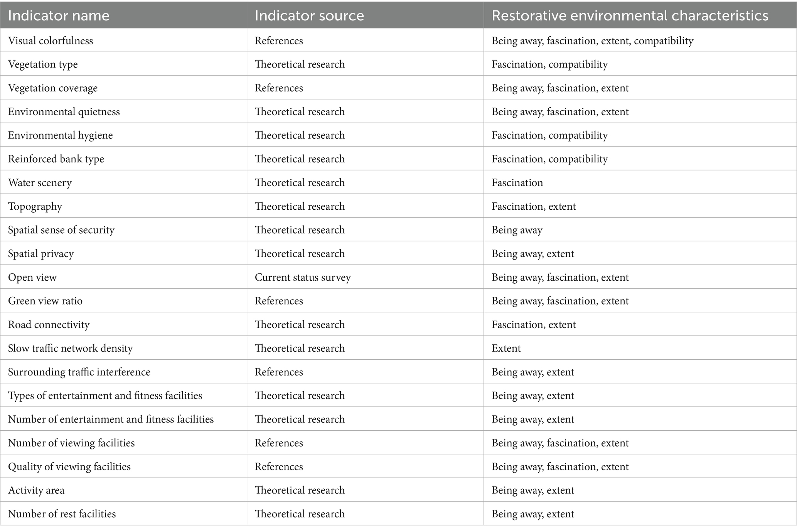Click the 'Spatial sense of security' cell
Viewport: 797px width, 532px height.
coord(61,230)
